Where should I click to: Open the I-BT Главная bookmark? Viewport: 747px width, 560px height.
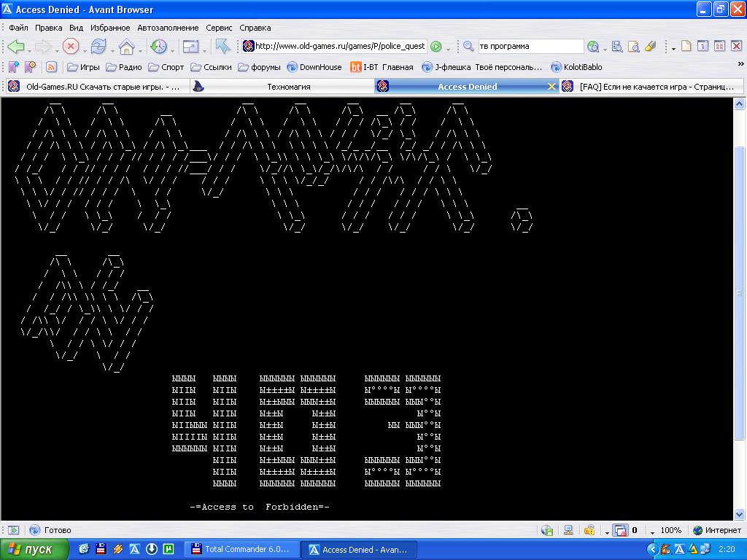382,67
